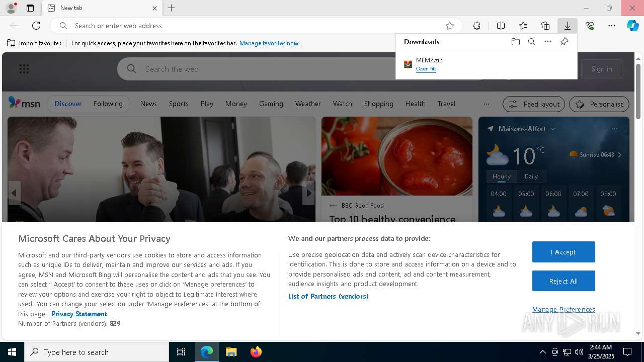Viewport: 644px width, 362px height.
Task: Select the Discover tab
Action: click(68, 104)
